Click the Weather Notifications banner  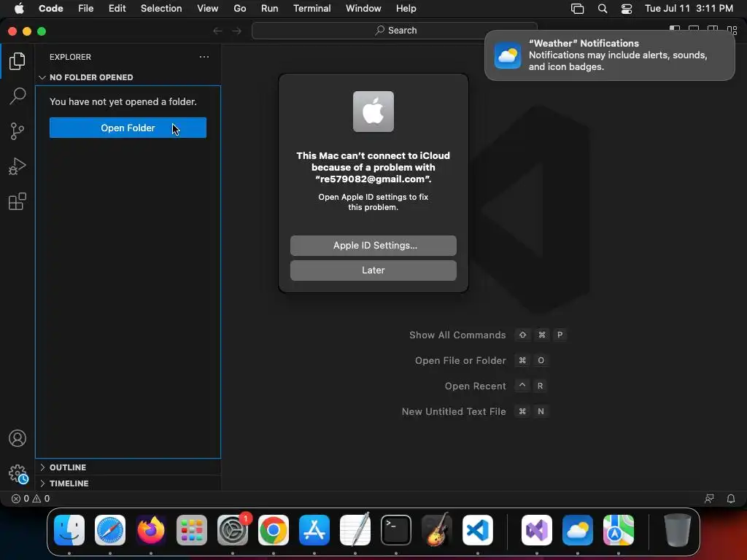point(610,55)
